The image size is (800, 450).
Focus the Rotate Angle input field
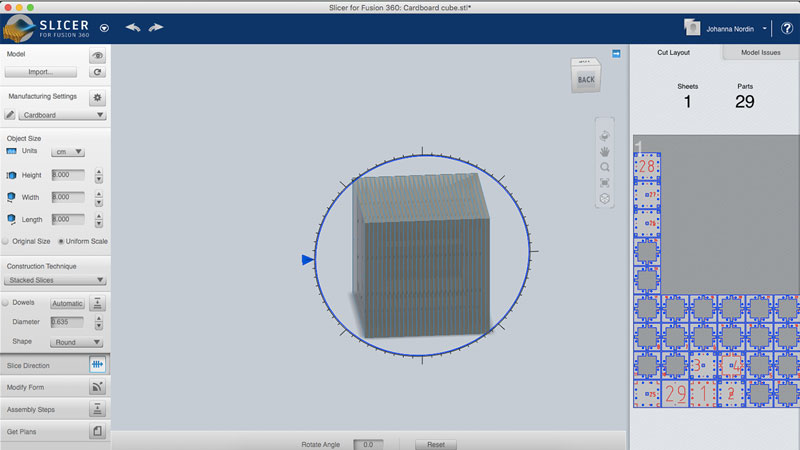coord(368,444)
